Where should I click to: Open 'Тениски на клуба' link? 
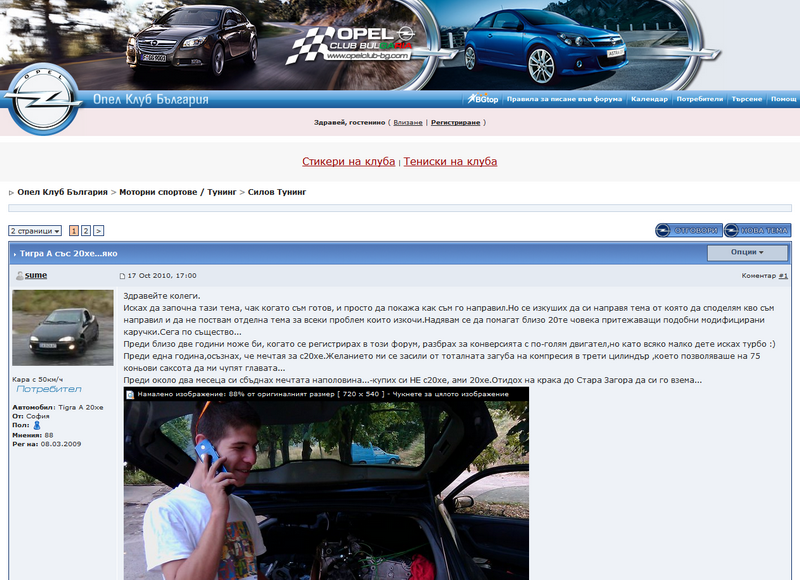click(x=450, y=162)
